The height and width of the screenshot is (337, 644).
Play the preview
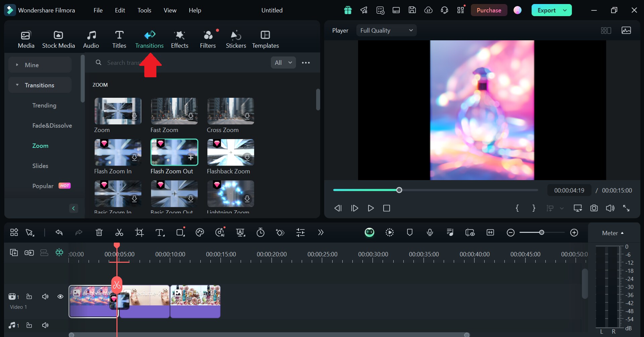370,208
